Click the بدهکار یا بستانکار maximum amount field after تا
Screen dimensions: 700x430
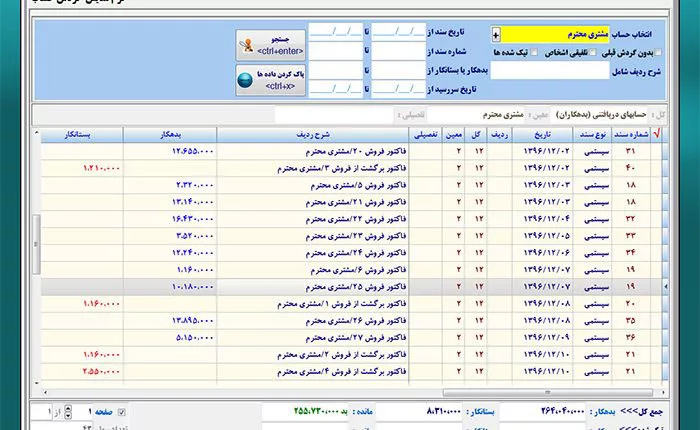click(x=336, y=71)
